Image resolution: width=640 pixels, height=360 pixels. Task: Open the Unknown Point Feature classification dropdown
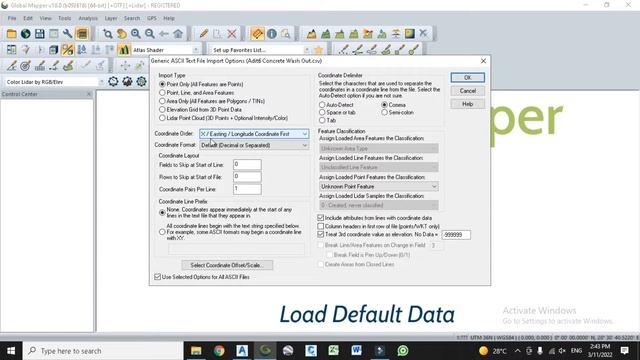pos(379,187)
